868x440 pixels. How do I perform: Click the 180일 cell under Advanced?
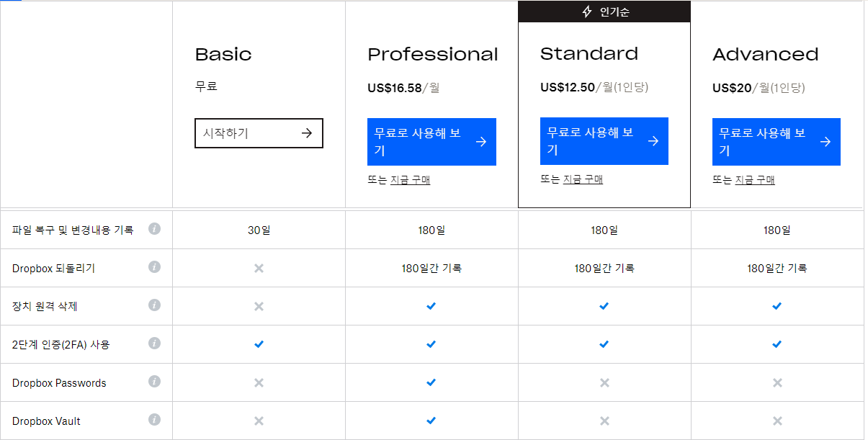coord(777,230)
